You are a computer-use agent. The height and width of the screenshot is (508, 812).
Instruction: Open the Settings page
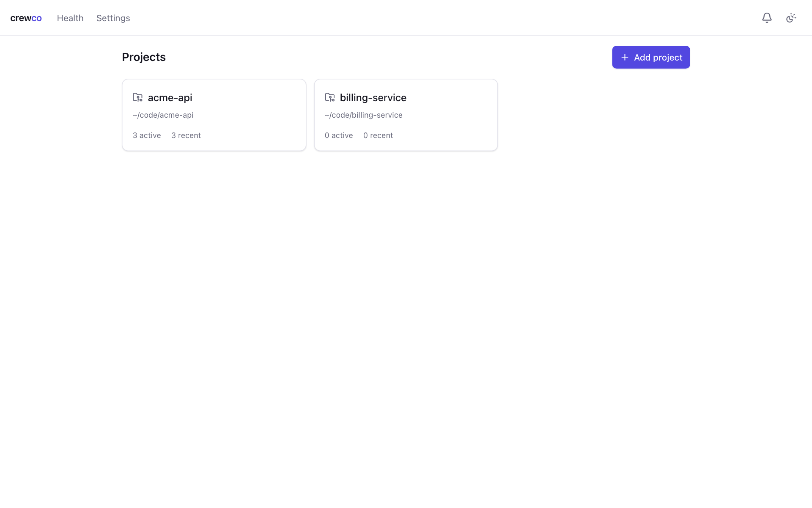pyautogui.click(x=113, y=18)
